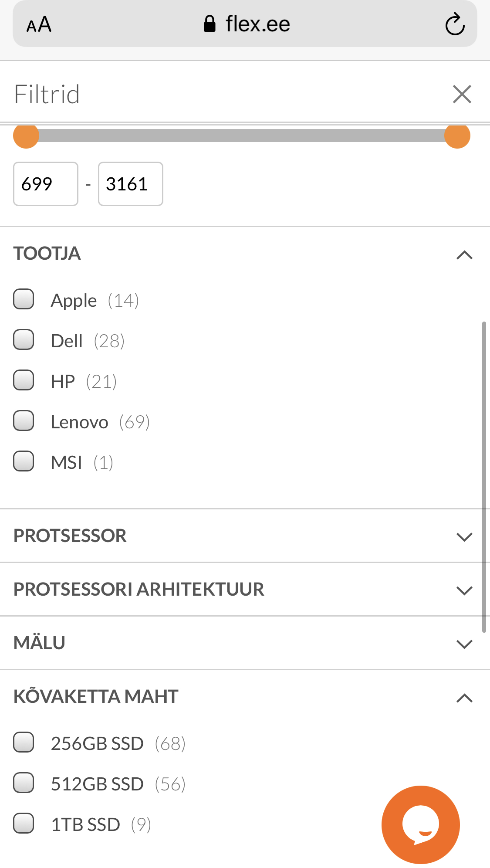The width and height of the screenshot is (490, 868).
Task: Tick the HP filter checkbox
Action: click(x=24, y=380)
